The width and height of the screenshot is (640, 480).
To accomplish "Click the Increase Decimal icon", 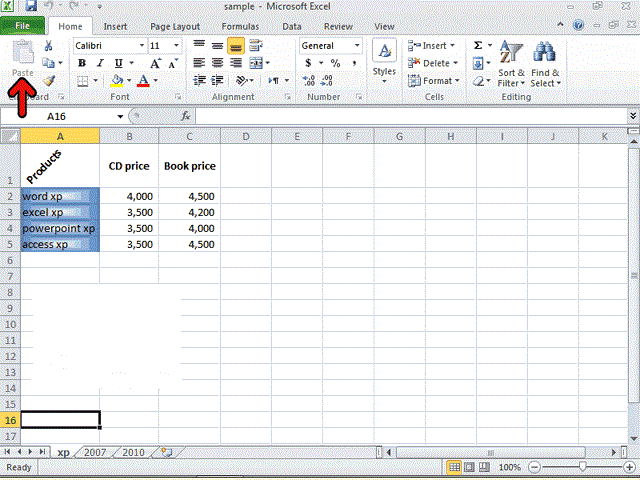I will point(308,80).
